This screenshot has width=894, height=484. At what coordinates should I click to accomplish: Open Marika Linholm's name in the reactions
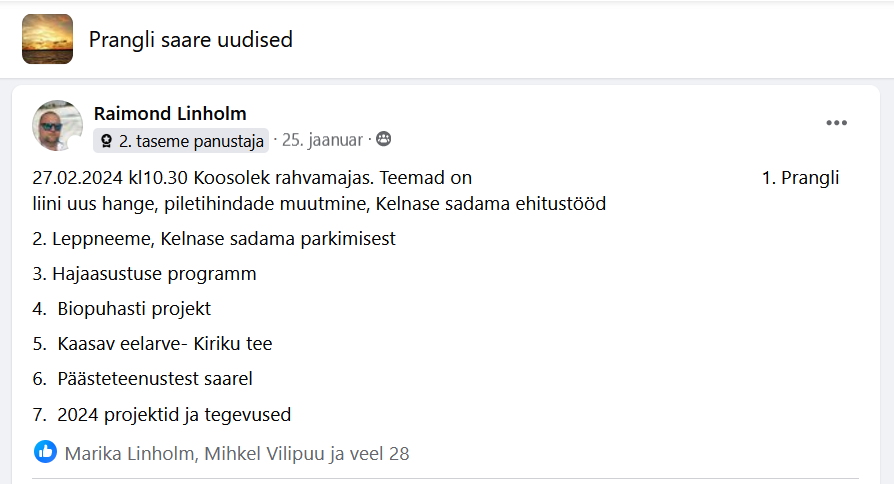click(129, 453)
